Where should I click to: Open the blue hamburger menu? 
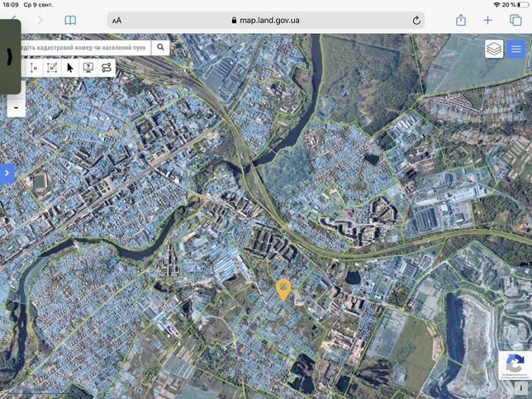pyautogui.click(x=516, y=50)
